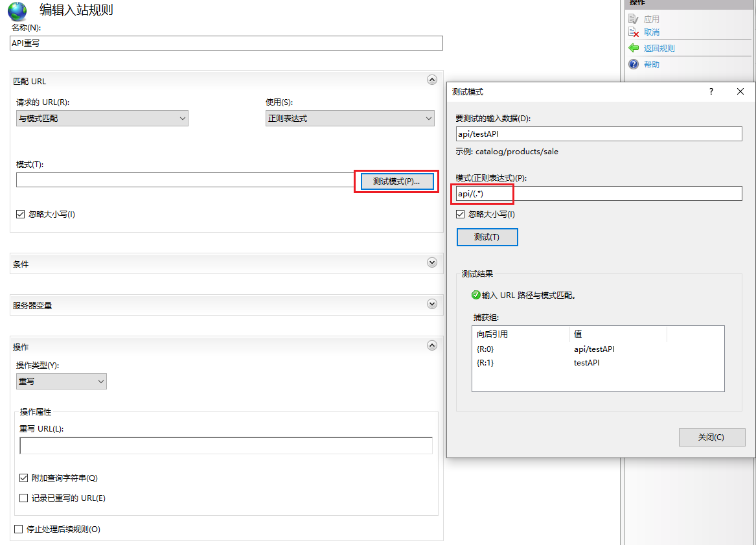Click the value testAPI in {R:1} row
Screen dimensions: 756x545
point(587,362)
